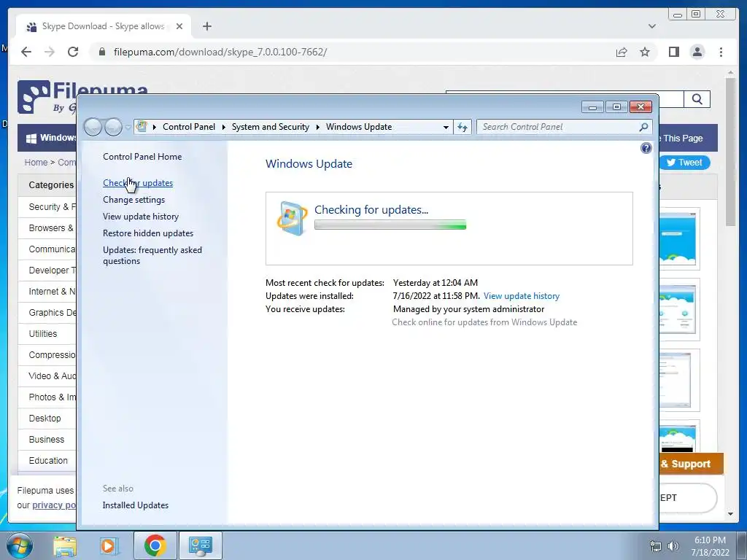This screenshot has width=747, height=560.
Task: Select the Education category on Filepuma
Action: pos(48,461)
